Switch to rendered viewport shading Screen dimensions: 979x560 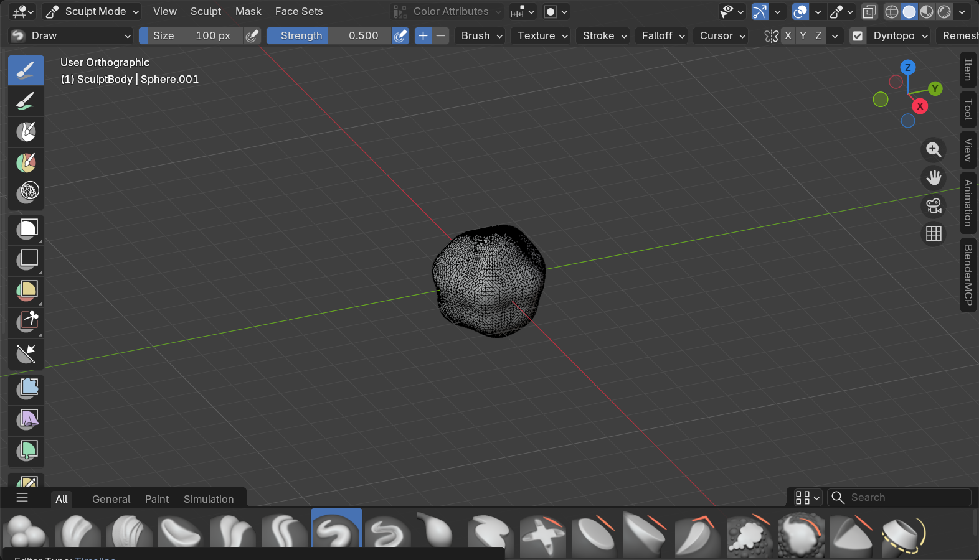point(944,12)
